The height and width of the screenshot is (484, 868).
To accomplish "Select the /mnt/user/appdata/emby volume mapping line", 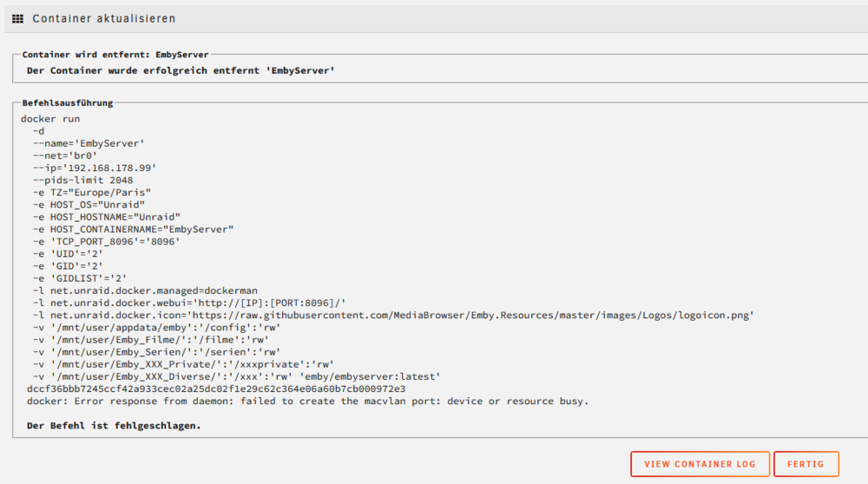I will (156, 328).
